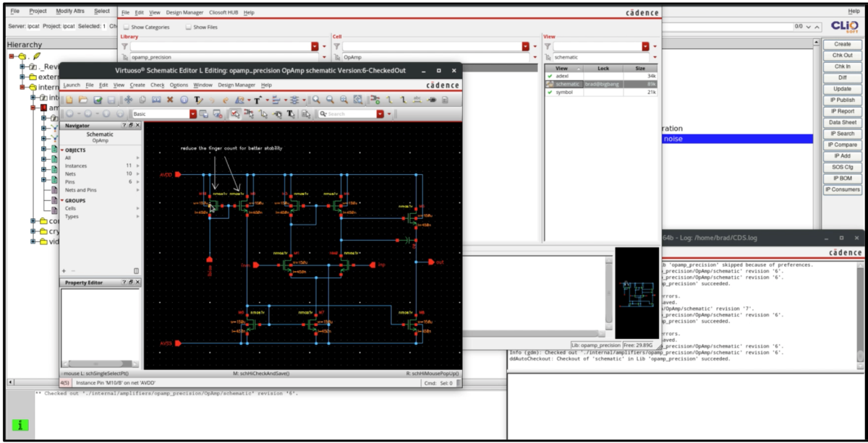Click the Open folder icon in schematic toolbar
This screenshot has width=868, height=443.
click(83, 100)
